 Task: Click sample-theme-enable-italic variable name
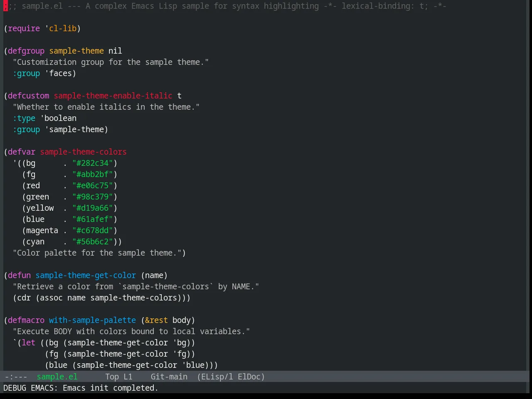click(113, 96)
